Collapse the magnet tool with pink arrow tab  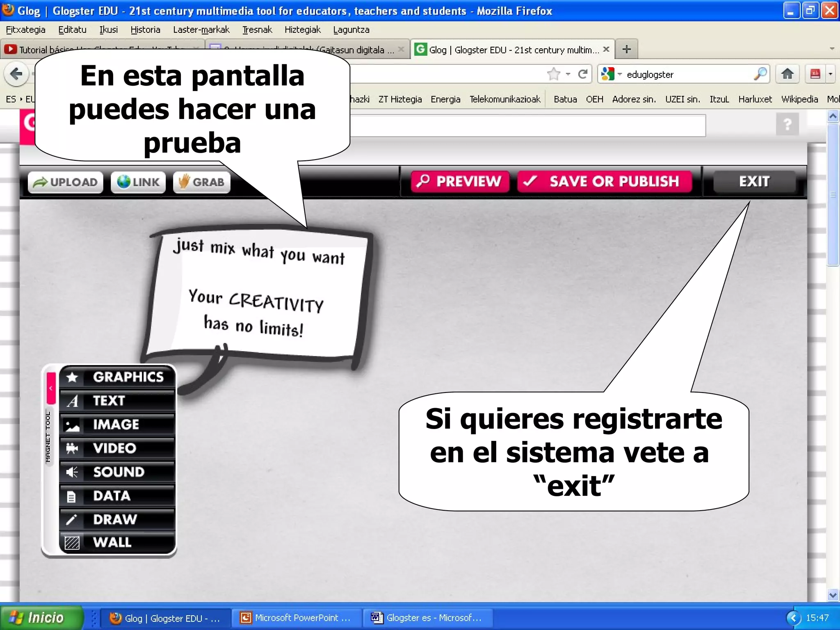coord(51,388)
